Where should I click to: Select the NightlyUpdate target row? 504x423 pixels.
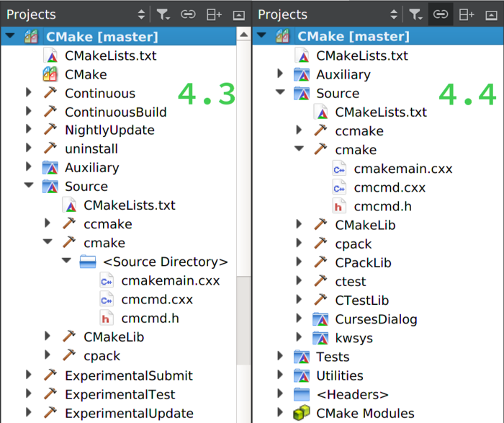109,130
